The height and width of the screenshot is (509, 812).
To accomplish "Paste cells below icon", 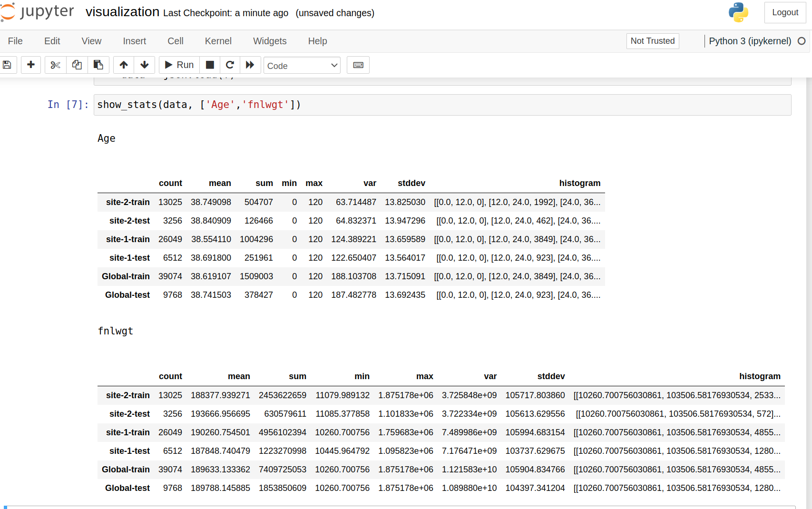I will point(98,65).
